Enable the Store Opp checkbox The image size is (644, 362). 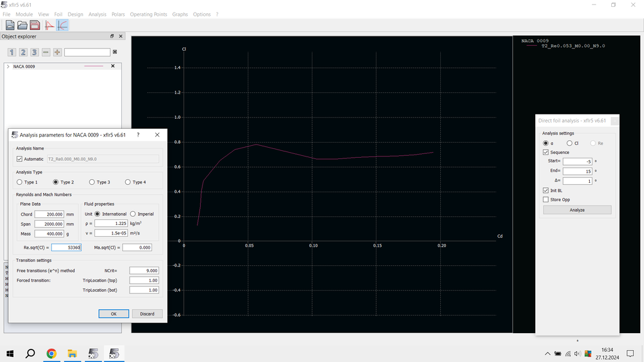pos(546,200)
